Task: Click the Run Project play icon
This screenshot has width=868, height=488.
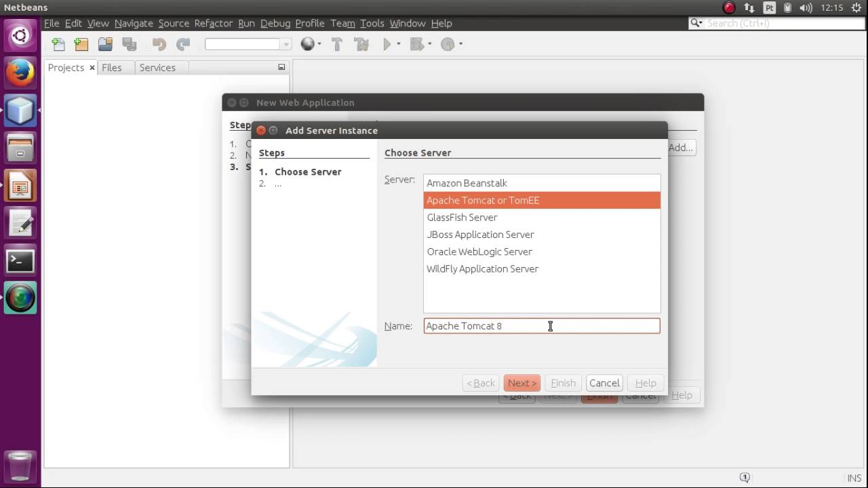Action: [387, 44]
